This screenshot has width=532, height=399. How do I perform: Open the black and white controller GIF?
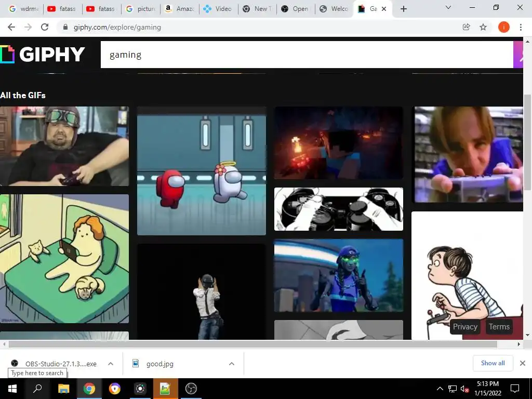pos(339,209)
